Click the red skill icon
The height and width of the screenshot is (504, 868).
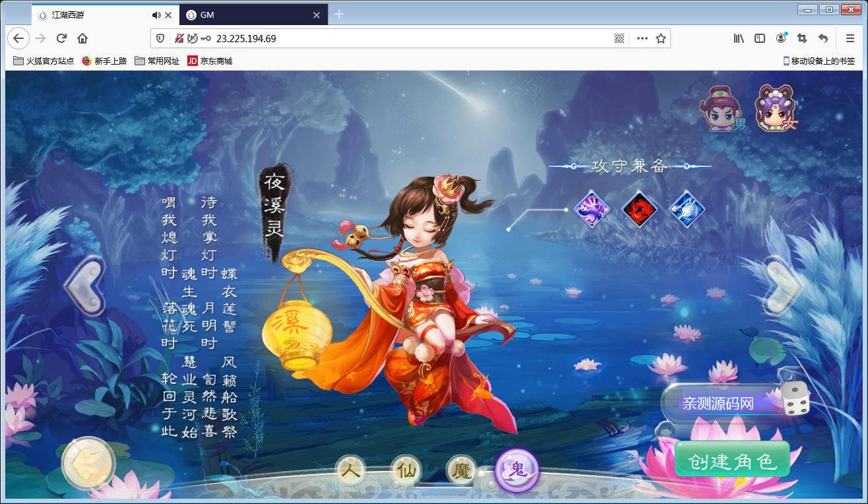(x=640, y=209)
